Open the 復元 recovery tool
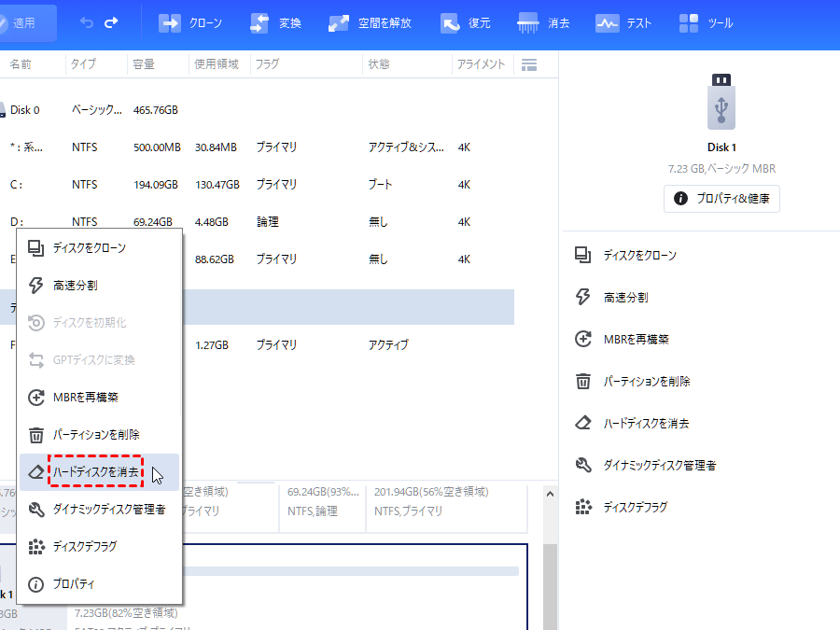This screenshot has width=840, height=630. 466,21
